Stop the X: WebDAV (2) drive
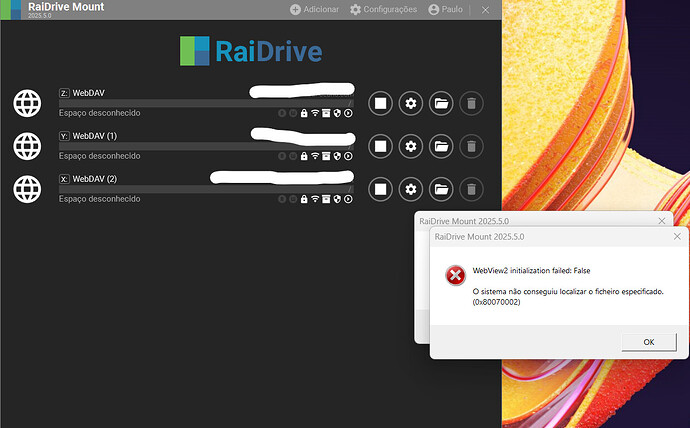This screenshot has height=428, width=690. 379,189
